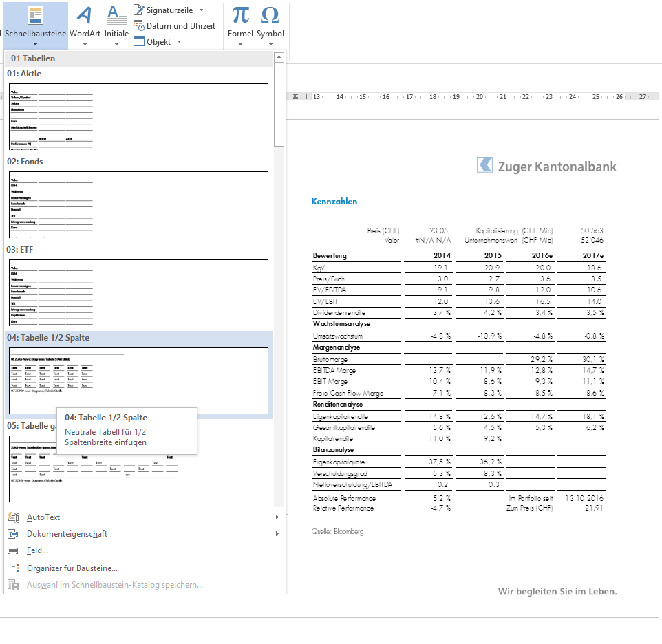Click the Nettoverschuldung/EBITDA row label
The image size is (662, 644).
pos(352,485)
